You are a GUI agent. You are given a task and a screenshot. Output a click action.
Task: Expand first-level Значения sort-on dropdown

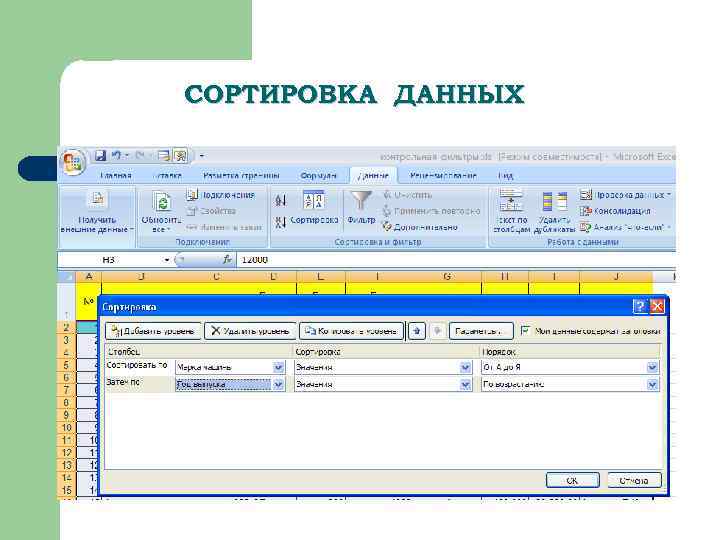point(465,367)
